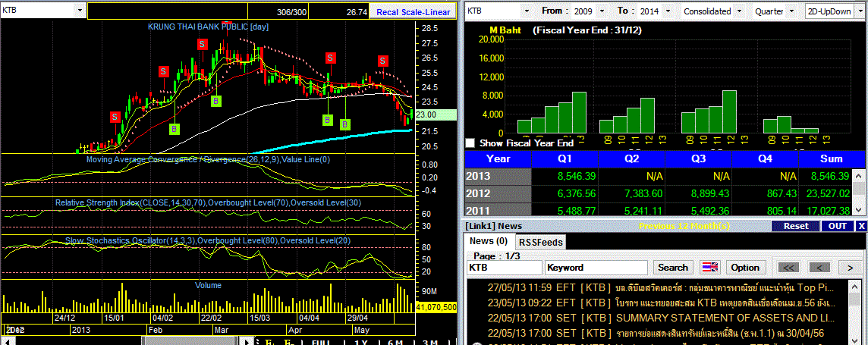Click the Q3 column header

[x=699, y=158]
